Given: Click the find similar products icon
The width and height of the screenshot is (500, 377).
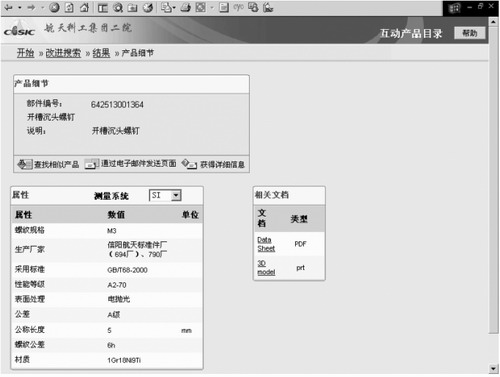Looking at the screenshot, I should (24, 164).
